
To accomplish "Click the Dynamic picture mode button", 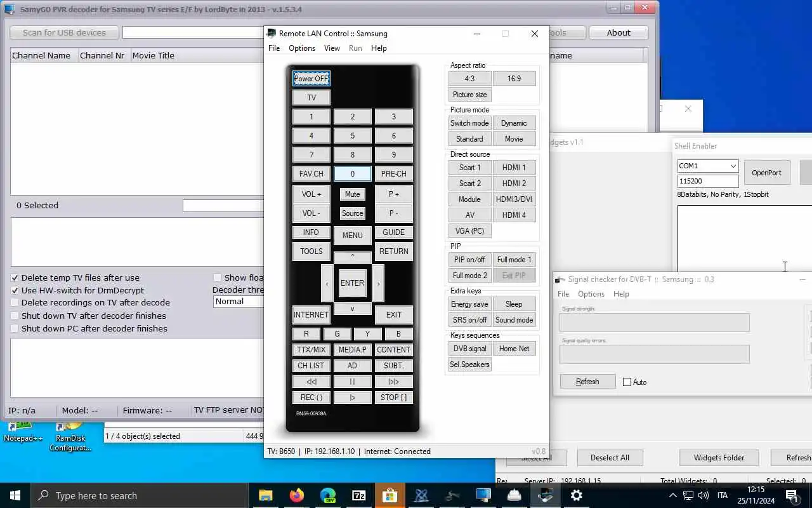I will 514,123.
